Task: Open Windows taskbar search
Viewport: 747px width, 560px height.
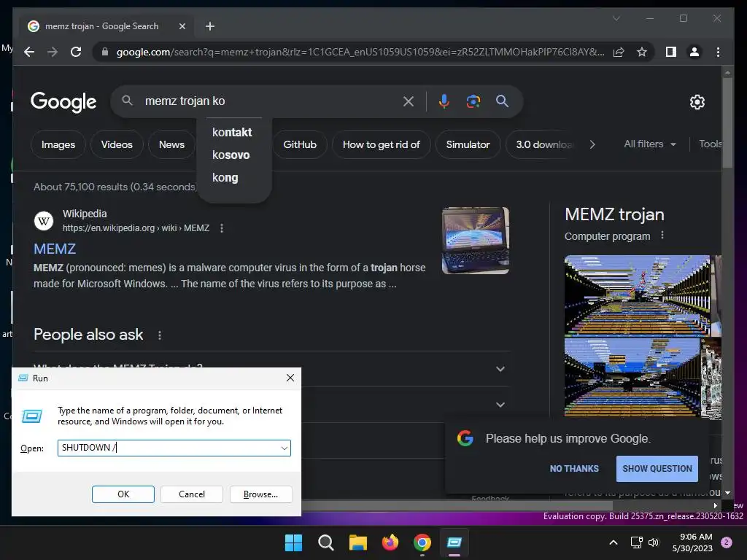Action: click(x=326, y=542)
